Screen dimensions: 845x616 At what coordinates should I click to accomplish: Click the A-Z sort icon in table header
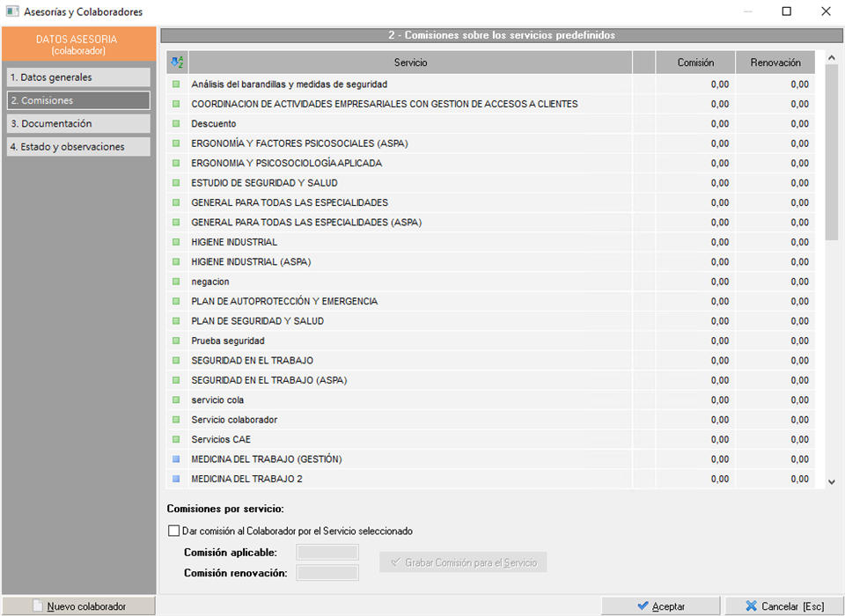point(177,62)
